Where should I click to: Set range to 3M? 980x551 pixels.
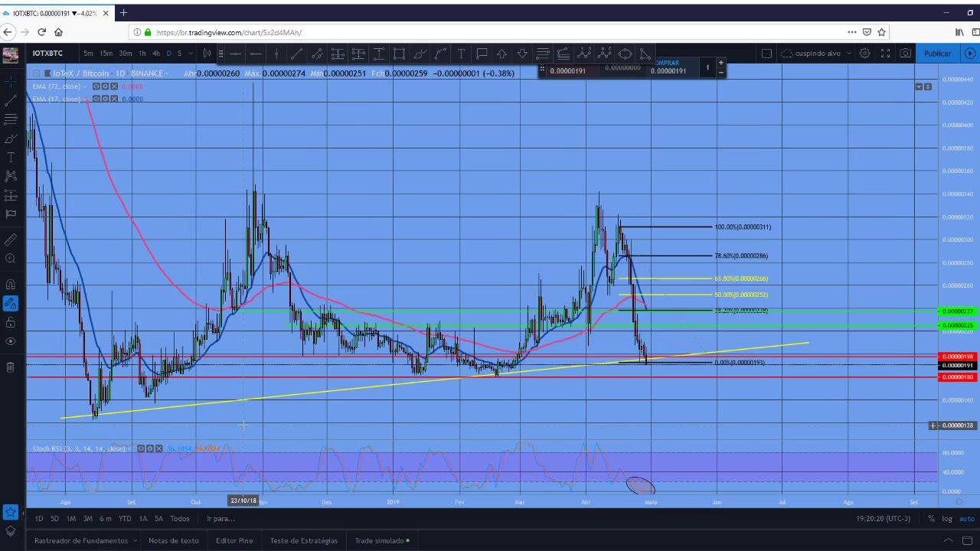(88, 519)
